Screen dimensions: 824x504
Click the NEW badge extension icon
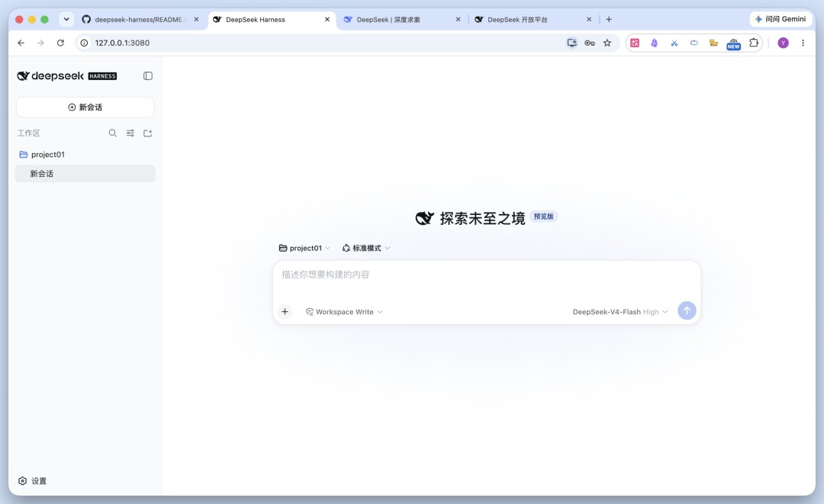click(734, 44)
